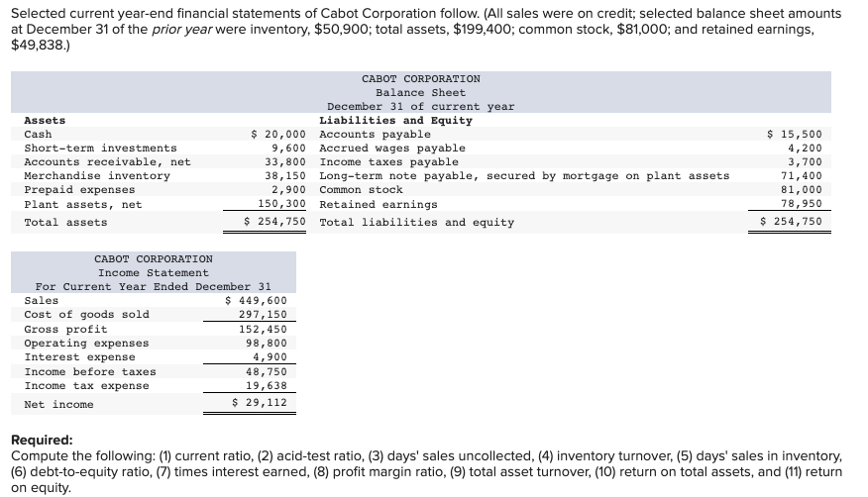
Task: Select the 152,450 gross profit amount
Action: point(264,330)
